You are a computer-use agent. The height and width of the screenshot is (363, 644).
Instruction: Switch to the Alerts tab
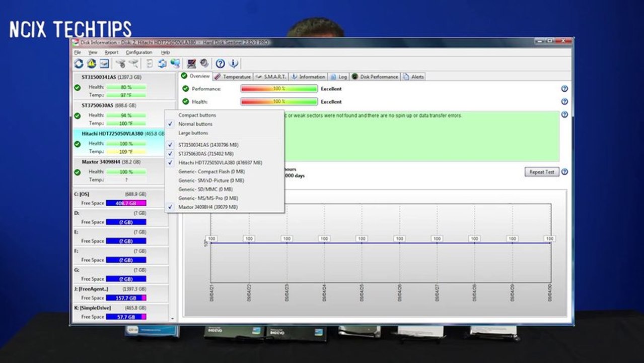coord(414,77)
